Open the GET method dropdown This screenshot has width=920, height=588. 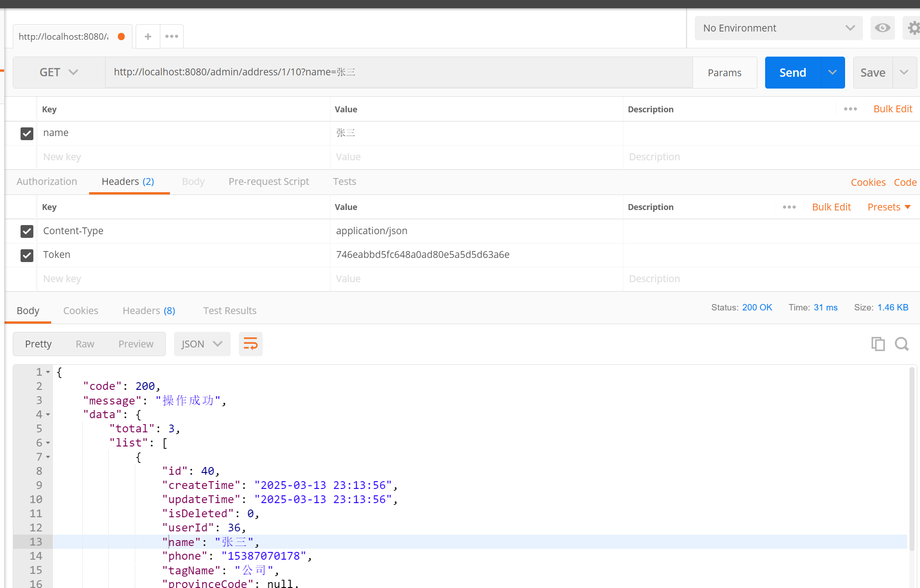59,72
